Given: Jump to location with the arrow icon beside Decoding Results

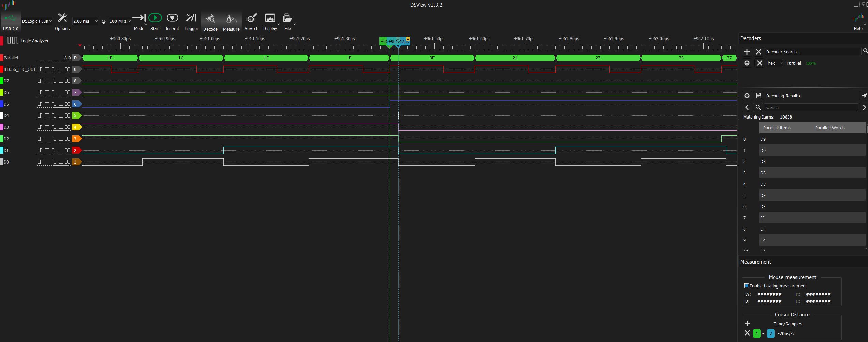Looking at the screenshot, I should [x=864, y=96].
